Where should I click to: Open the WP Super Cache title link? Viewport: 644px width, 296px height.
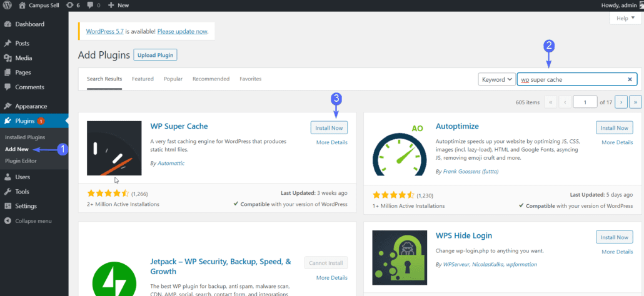(x=179, y=126)
